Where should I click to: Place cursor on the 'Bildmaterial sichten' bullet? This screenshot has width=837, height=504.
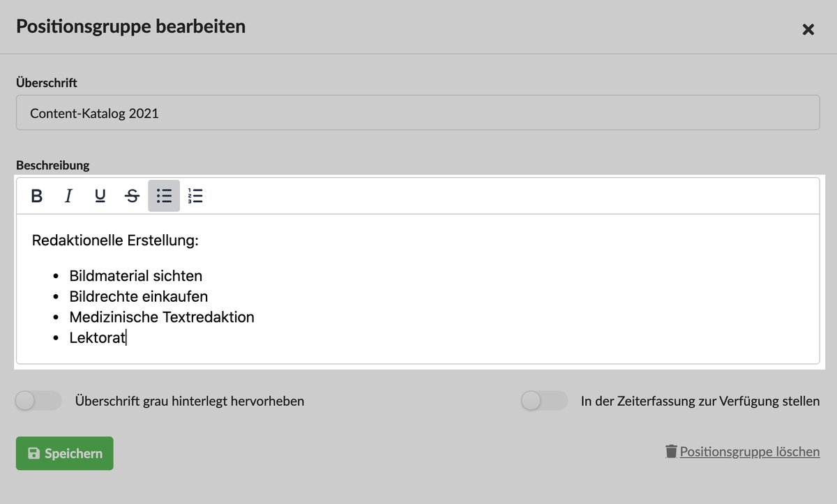tap(136, 276)
